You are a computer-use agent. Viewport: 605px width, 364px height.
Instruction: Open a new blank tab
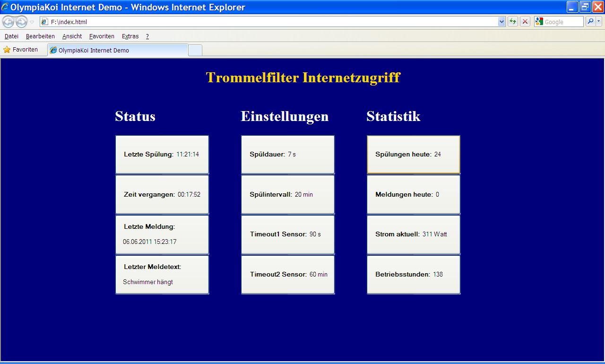pos(195,50)
